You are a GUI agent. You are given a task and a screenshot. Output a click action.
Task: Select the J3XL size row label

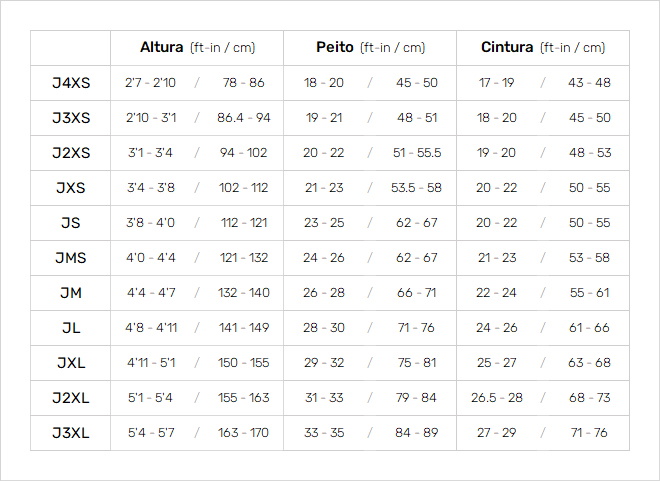71,432
